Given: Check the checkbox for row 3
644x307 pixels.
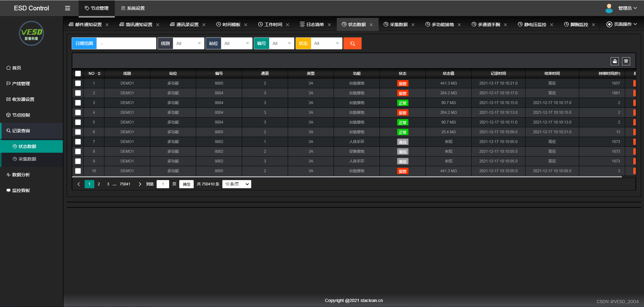Looking at the screenshot, I should coord(78,103).
